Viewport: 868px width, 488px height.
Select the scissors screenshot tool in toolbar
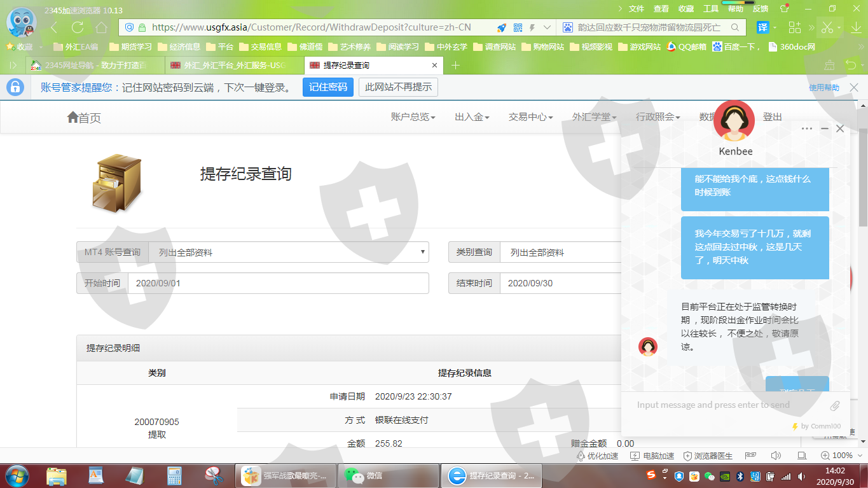(x=827, y=27)
